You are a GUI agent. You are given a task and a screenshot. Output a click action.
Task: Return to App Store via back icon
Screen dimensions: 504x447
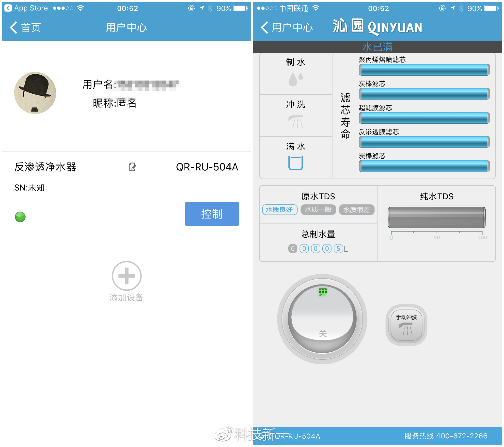[x=8, y=8]
